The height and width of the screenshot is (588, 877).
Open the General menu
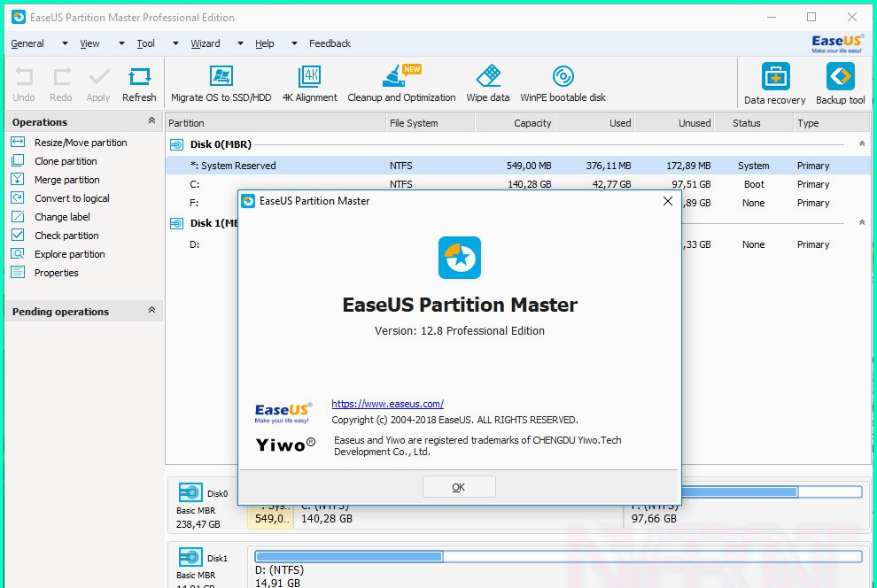(27, 43)
